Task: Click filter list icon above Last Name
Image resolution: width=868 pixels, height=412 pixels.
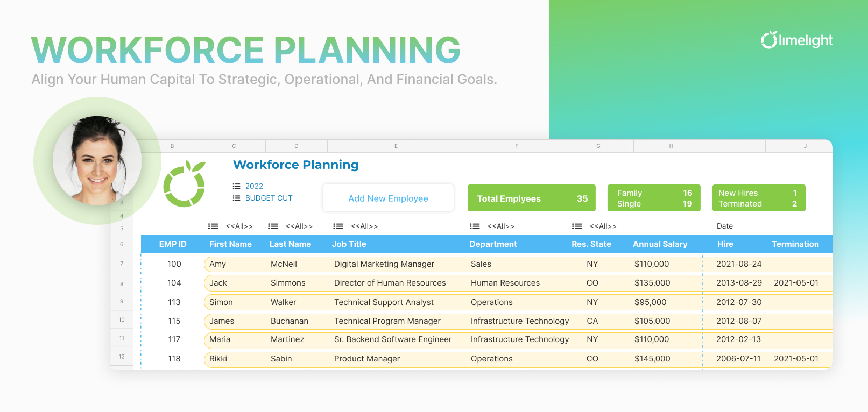Action: (x=273, y=226)
